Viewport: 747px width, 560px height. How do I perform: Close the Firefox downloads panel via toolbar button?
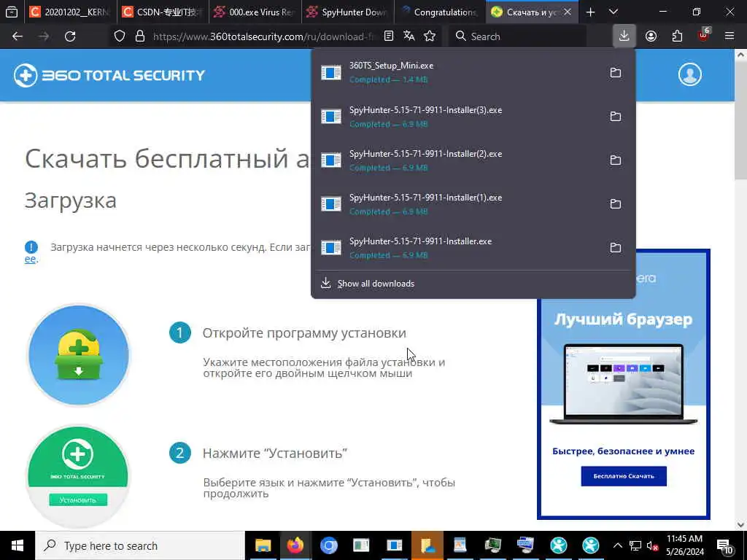coord(624,36)
